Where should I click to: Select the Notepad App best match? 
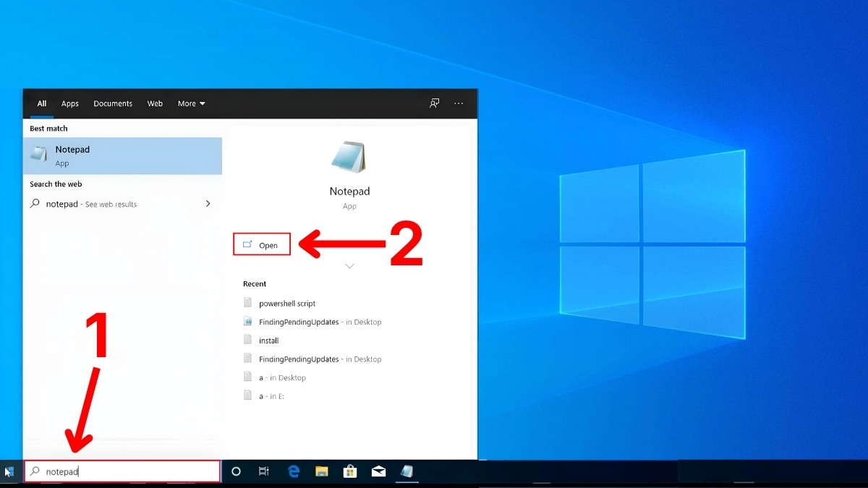click(x=122, y=156)
